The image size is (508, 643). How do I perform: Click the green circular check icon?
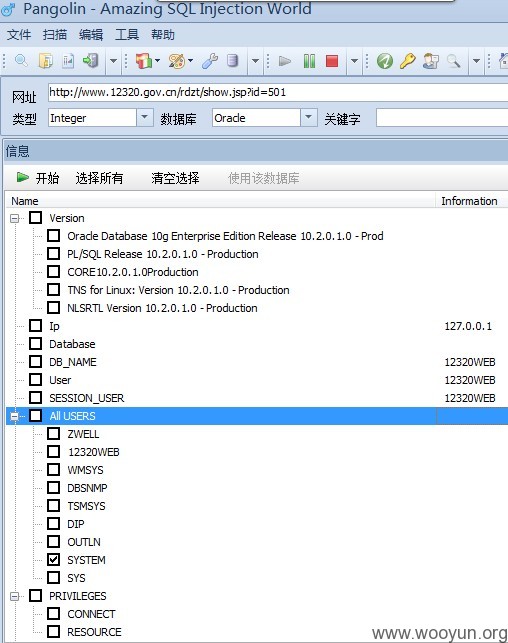coord(385,61)
